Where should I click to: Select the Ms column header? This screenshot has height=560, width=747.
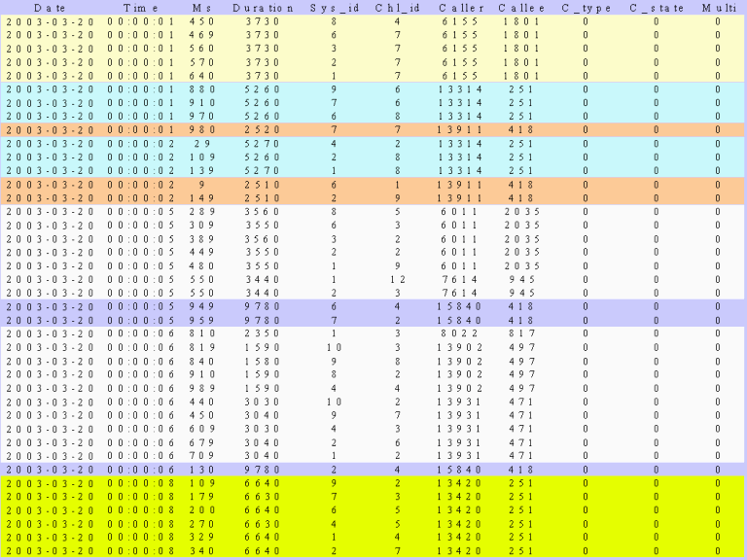click(x=202, y=7)
